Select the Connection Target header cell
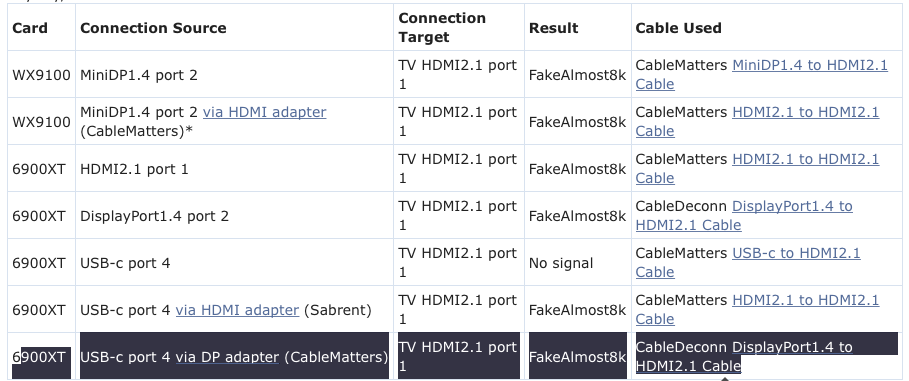 (459, 28)
